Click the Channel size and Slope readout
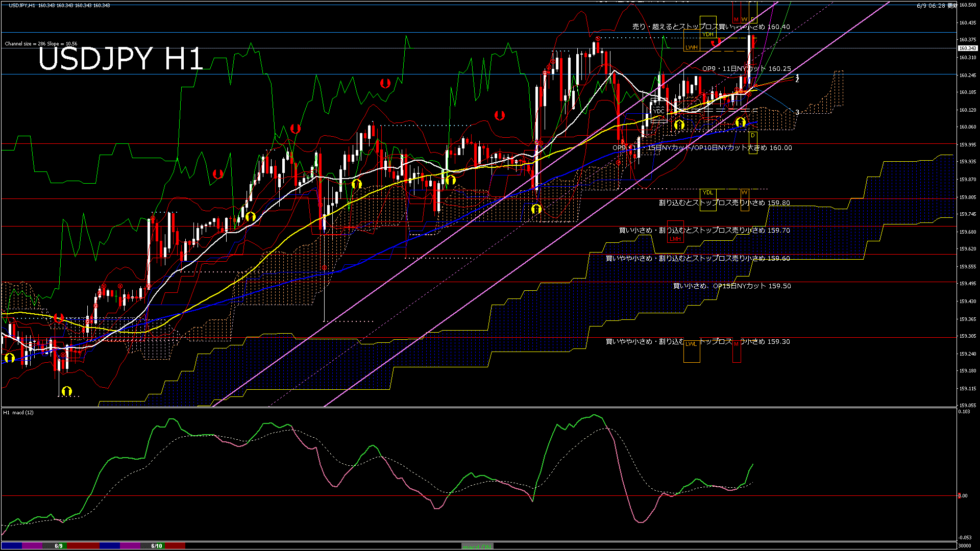Image resolution: width=980 pixels, height=551 pixels. pos(41,44)
